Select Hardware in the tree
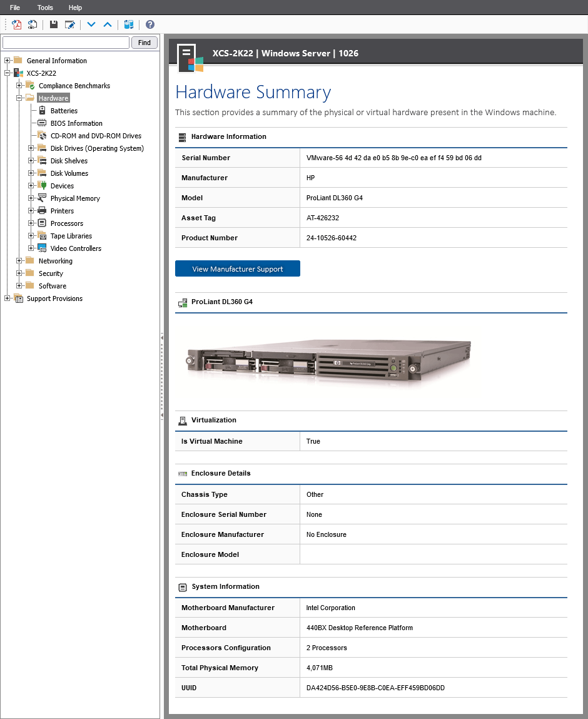The height and width of the screenshot is (719, 588). click(x=53, y=98)
